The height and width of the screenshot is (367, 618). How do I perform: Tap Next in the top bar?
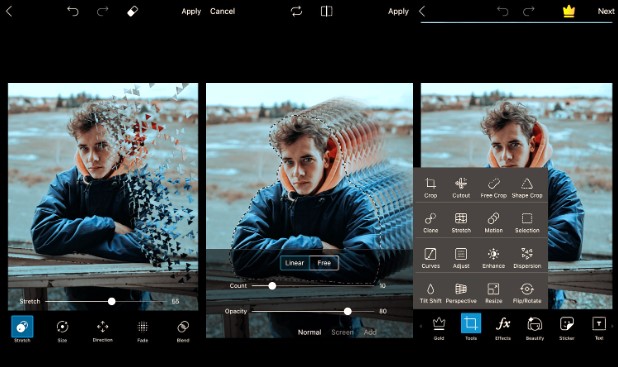(x=606, y=11)
